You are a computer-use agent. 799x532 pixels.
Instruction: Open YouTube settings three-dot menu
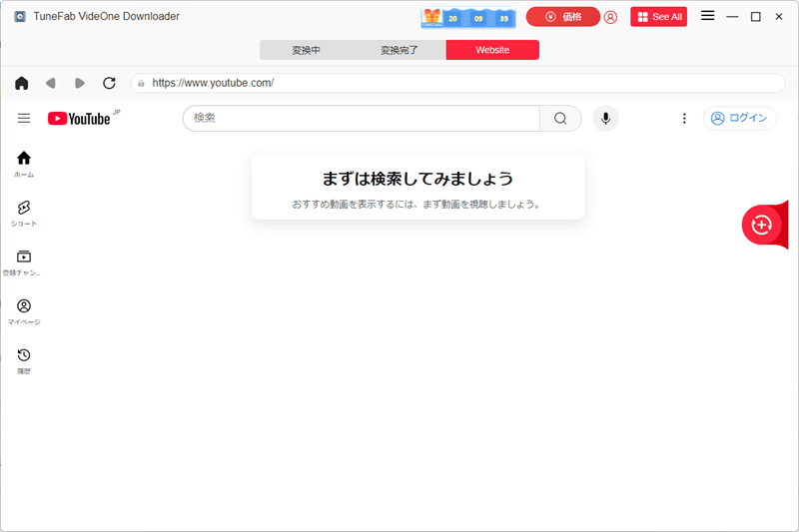pyautogui.click(x=684, y=118)
